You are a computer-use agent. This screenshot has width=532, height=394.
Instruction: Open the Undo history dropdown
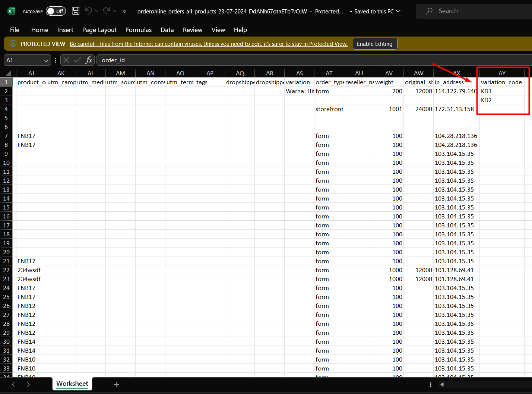[x=97, y=11]
